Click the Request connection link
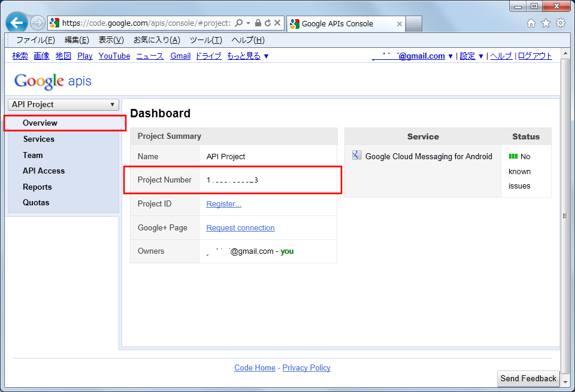 [x=240, y=228]
